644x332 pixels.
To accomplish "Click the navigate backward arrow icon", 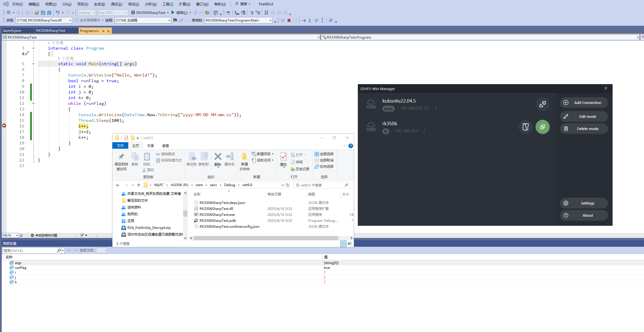I will [9, 12].
